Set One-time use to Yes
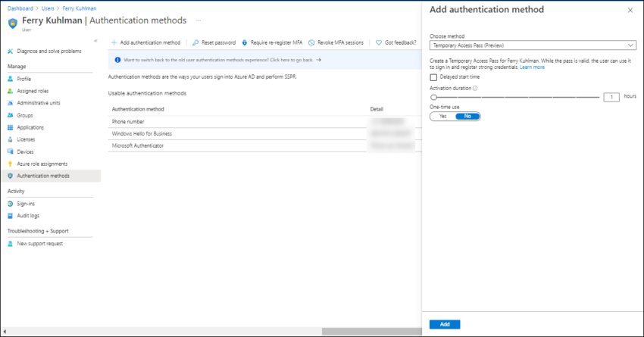The height and width of the screenshot is (337, 644). (x=442, y=116)
